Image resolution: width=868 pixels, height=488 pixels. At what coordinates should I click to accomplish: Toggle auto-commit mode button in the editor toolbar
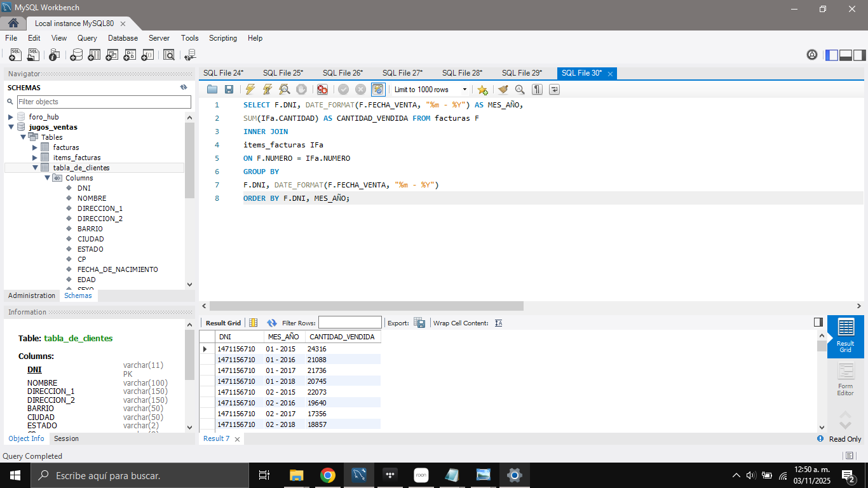pyautogui.click(x=378, y=90)
